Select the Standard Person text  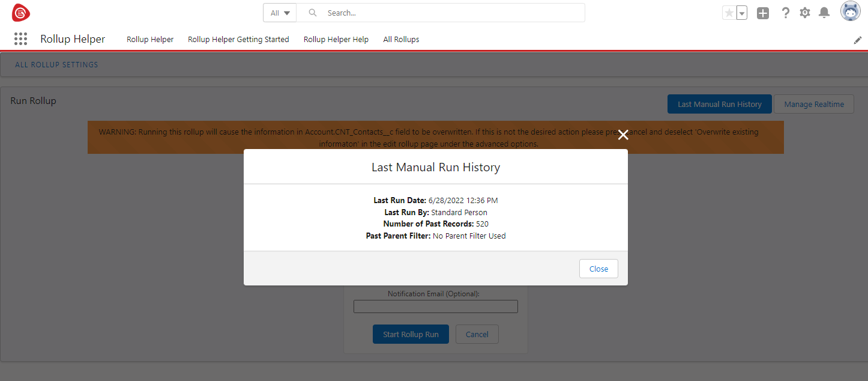coord(459,212)
